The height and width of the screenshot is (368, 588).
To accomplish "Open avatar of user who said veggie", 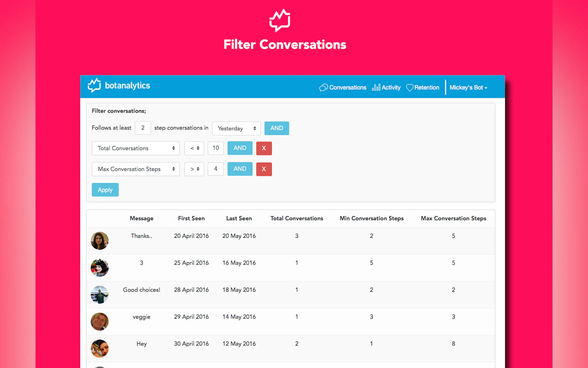I will pyautogui.click(x=99, y=321).
